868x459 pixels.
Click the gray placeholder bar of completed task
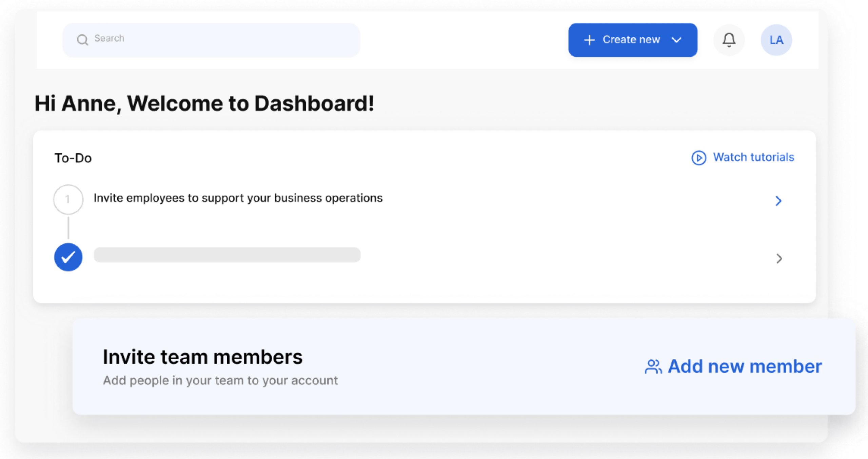coord(227,255)
